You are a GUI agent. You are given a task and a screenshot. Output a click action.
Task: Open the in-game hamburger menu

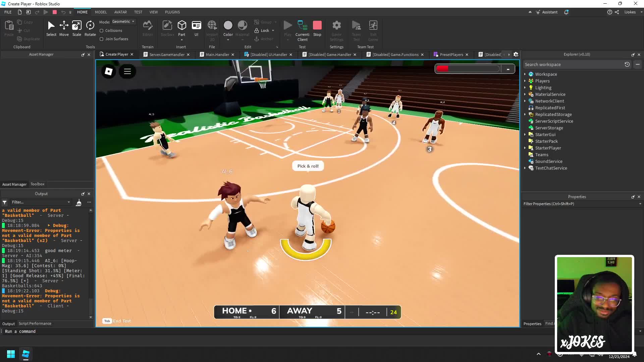click(x=127, y=71)
